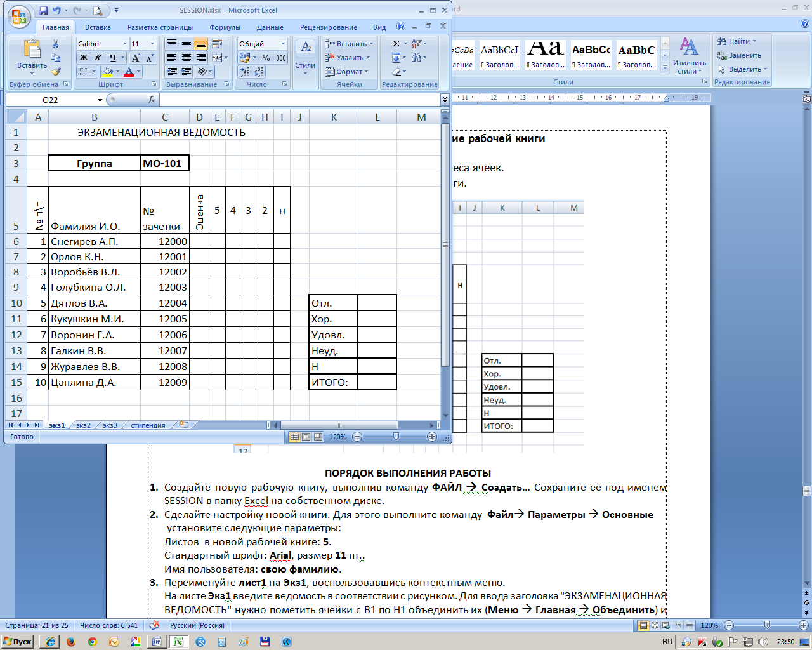The width and height of the screenshot is (812, 650).
Task: Open Excel help question mark icon
Action: 401,27
